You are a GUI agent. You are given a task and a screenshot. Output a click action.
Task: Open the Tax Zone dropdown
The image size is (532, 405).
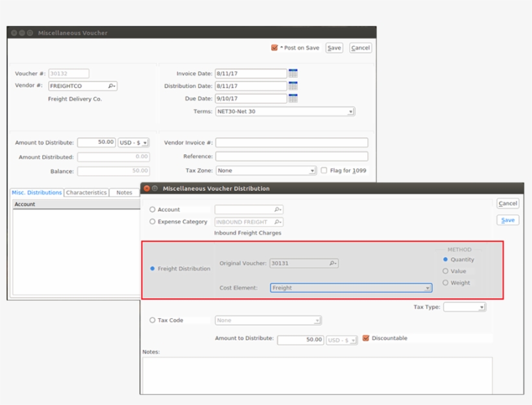[x=312, y=170]
